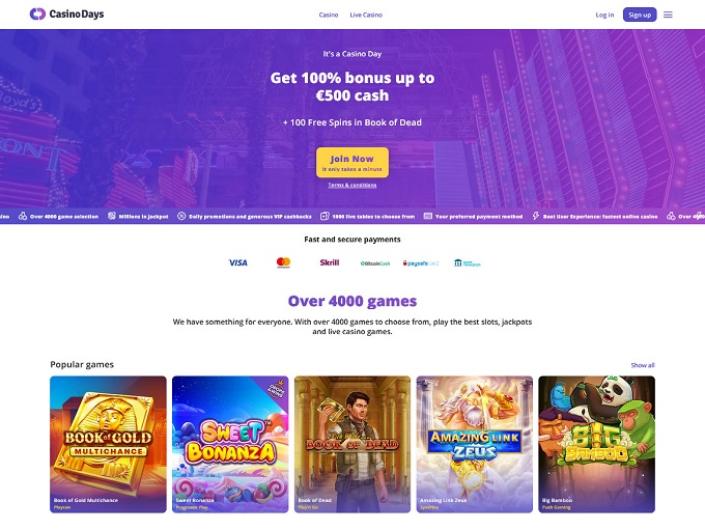
Task: Click the yellow Join Now button
Action: coord(352,163)
